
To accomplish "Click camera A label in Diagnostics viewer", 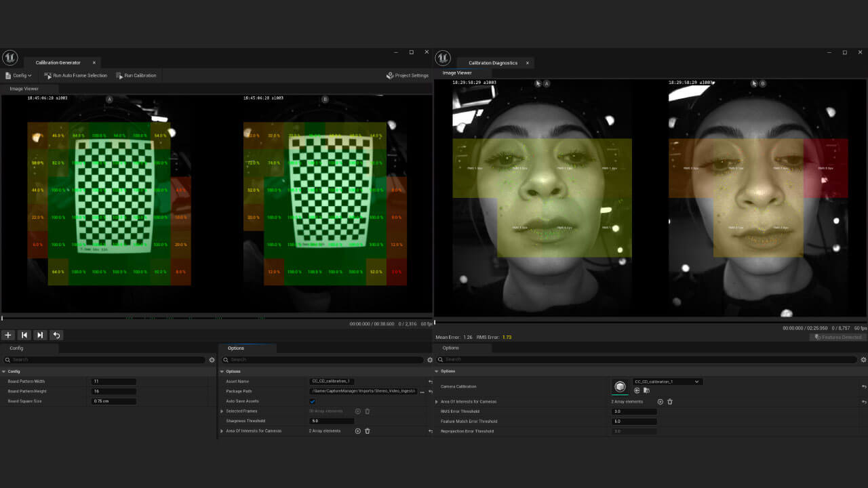I will click(x=547, y=83).
